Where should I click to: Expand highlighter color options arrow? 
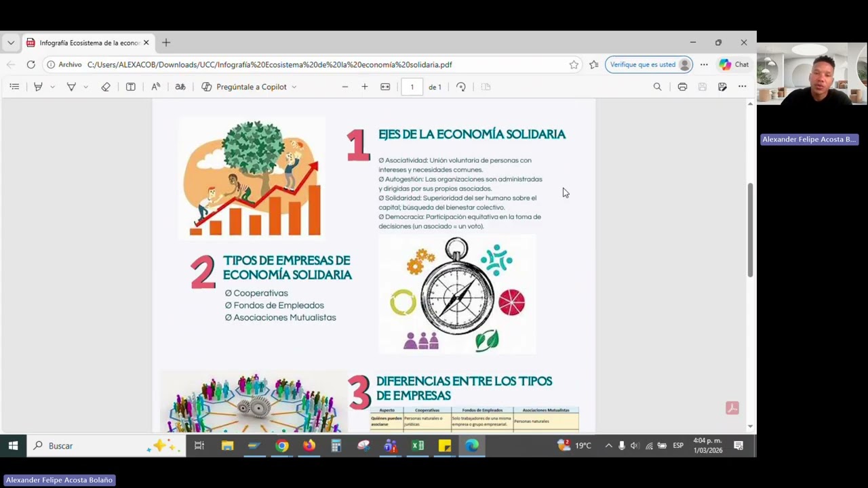click(x=52, y=87)
